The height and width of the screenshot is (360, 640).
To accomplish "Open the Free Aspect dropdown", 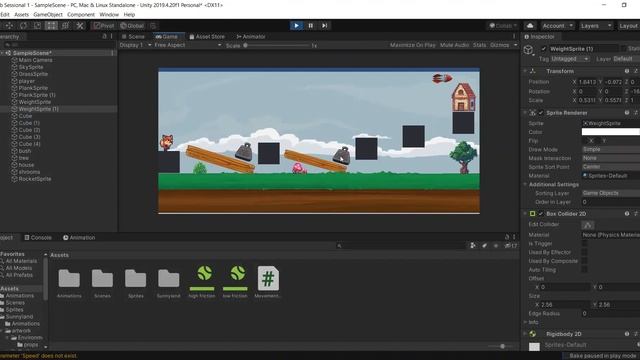I will tap(188, 45).
